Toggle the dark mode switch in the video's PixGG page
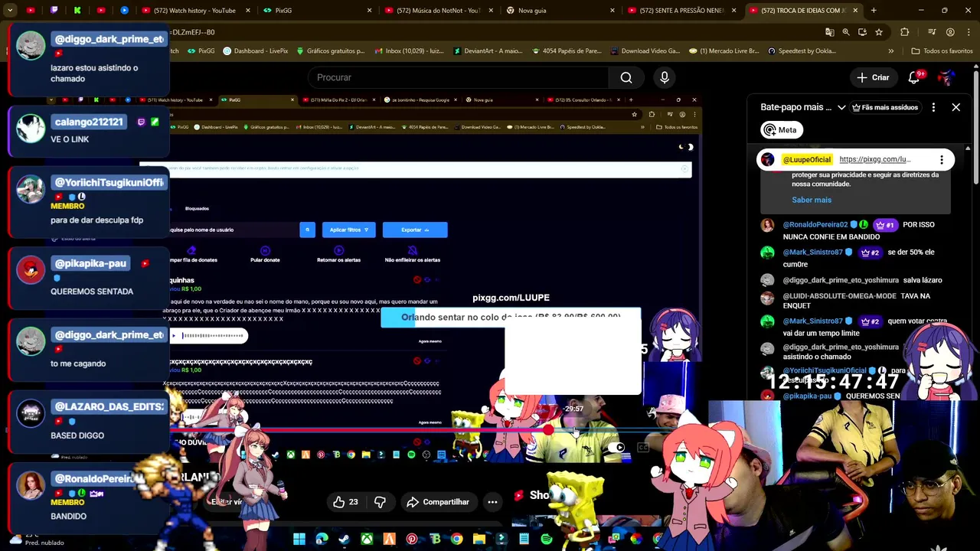Image resolution: width=980 pixels, height=551 pixels. coord(686,147)
